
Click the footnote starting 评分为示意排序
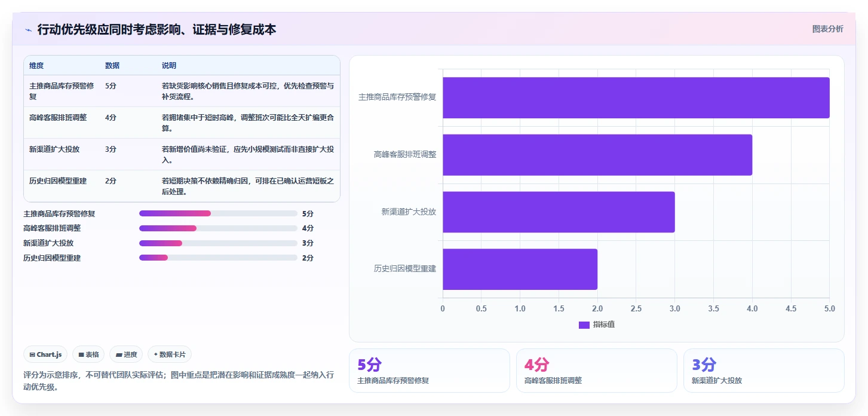point(179,381)
